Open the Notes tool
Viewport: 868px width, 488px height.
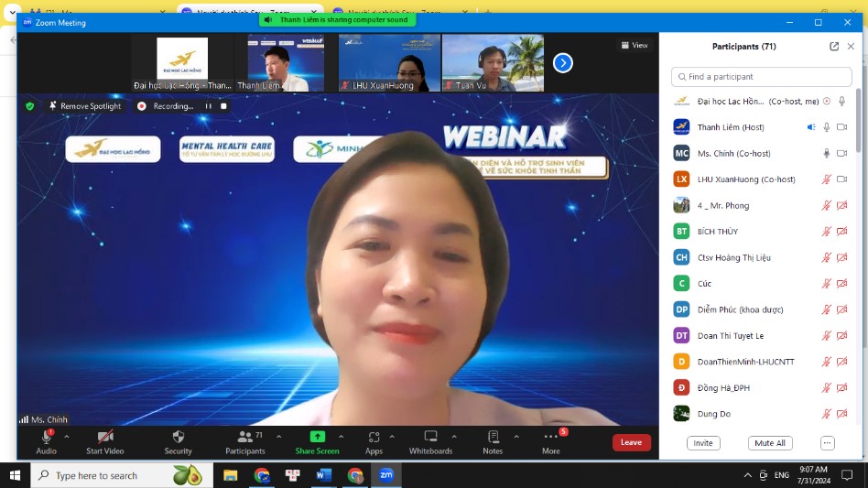493,441
